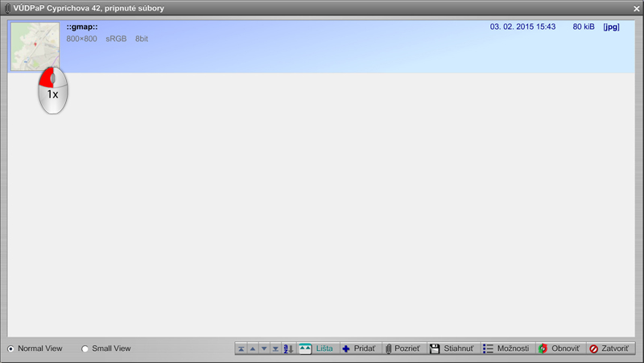Click the move-to-bottom arrow icon
The height and width of the screenshot is (363, 644).
pyautogui.click(x=275, y=349)
